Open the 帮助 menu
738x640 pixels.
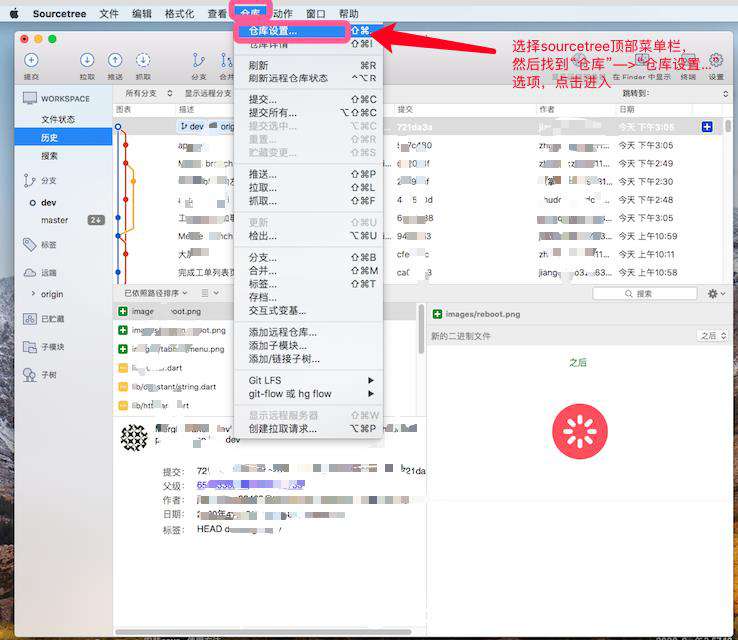pos(348,14)
